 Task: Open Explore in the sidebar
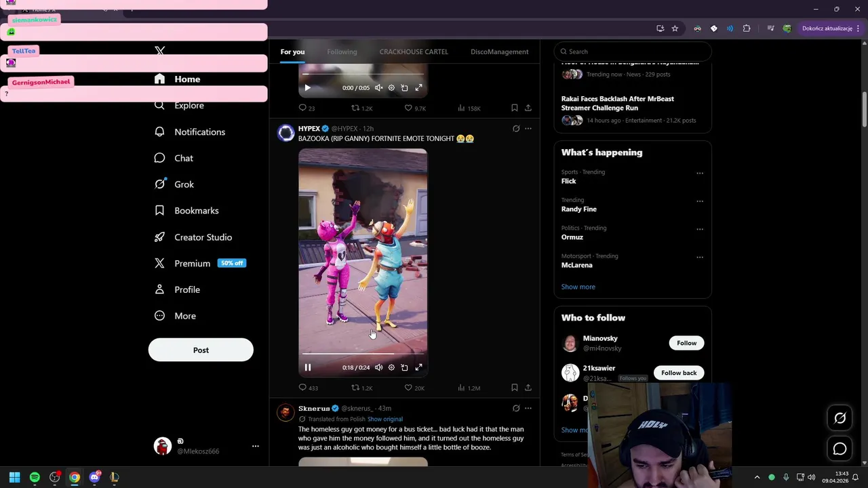[x=179, y=105]
